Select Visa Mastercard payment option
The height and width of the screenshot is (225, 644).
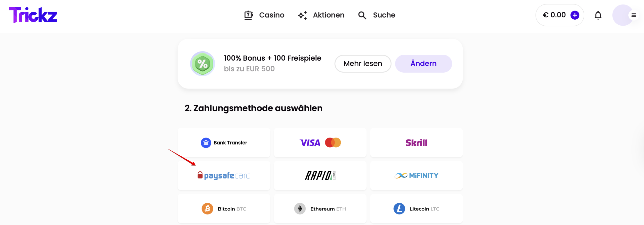click(x=320, y=143)
